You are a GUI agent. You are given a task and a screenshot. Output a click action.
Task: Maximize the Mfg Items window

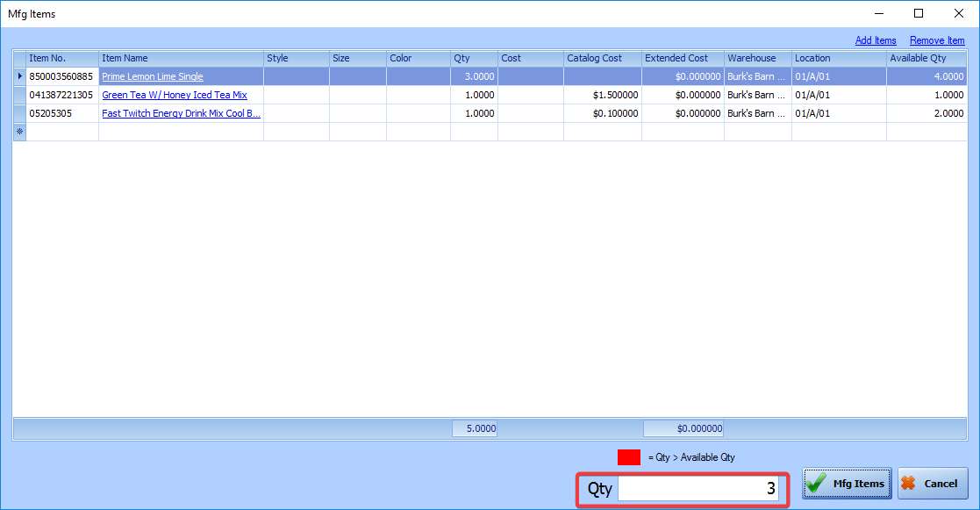tap(919, 13)
